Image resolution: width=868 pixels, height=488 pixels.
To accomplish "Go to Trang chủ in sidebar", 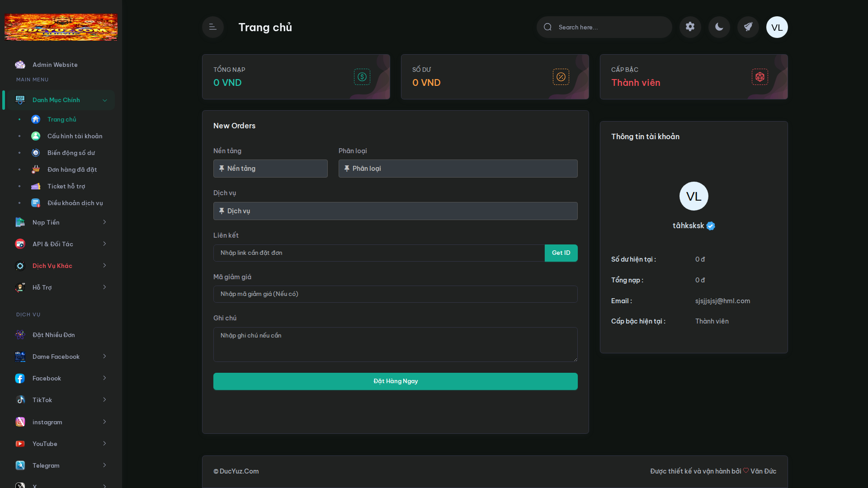I will pyautogui.click(x=62, y=119).
